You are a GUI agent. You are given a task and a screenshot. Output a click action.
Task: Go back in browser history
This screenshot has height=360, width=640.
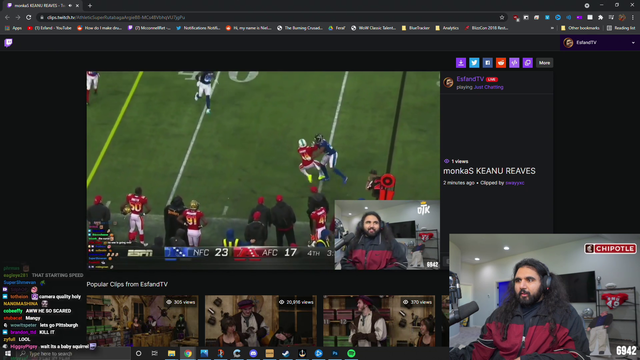7,17
